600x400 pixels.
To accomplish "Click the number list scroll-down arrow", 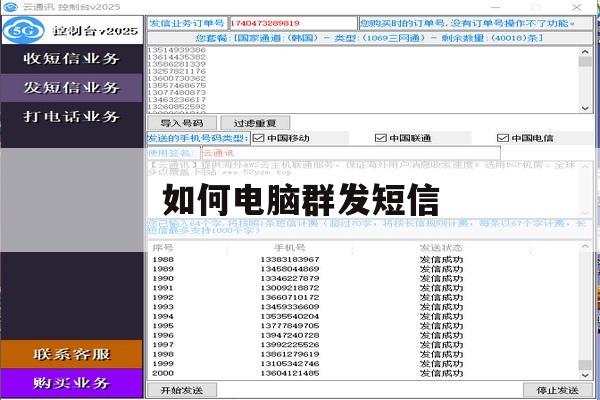I will tap(585, 108).
